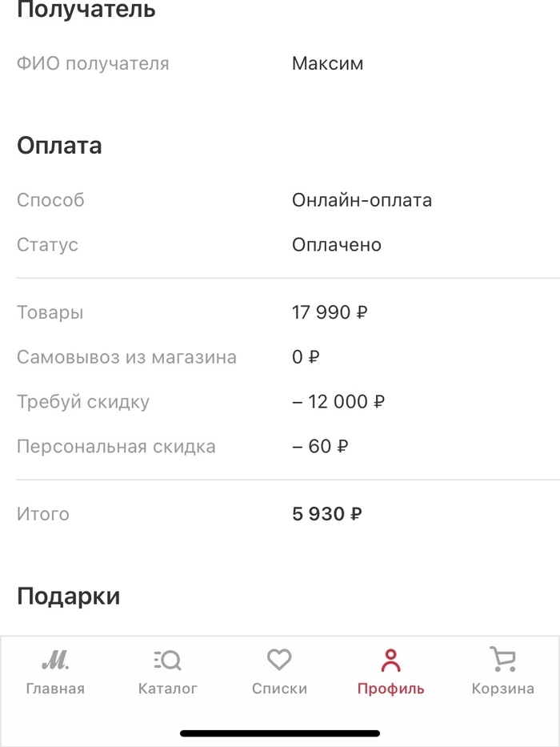
Task: Tap the Оплачено payment status
Action: pyautogui.click(x=337, y=245)
